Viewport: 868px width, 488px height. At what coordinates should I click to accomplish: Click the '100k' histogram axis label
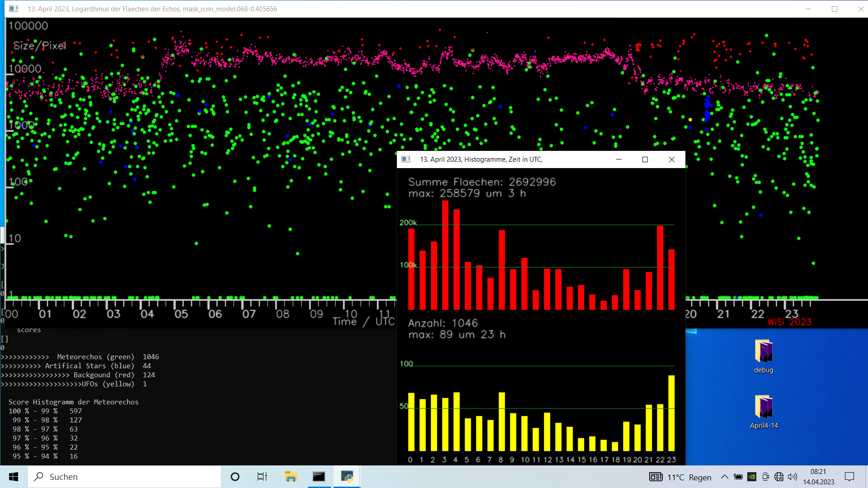point(408,265)
